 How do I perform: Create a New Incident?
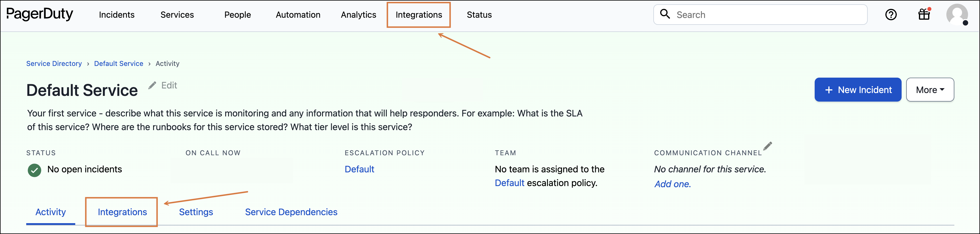tap(857, 90)
